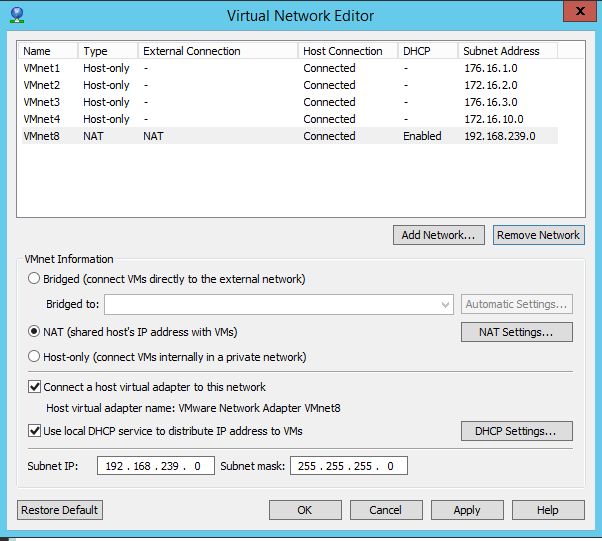Click subnet address 176.16.3.0

click(x=491, y=102)
